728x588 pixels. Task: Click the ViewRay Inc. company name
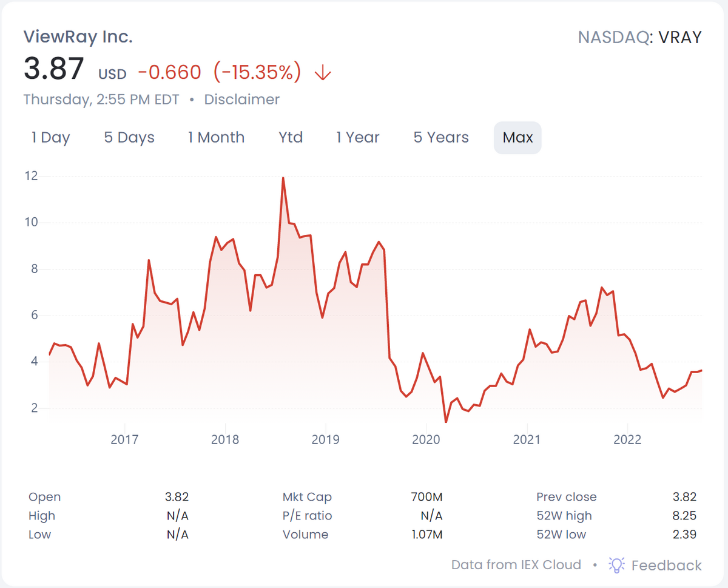(x=78, y=36)
